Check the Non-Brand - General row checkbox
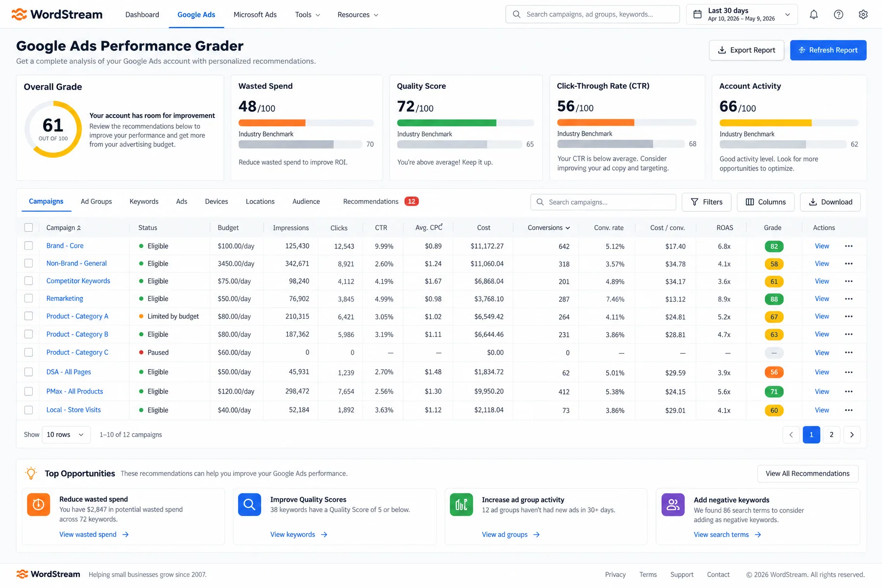 point(28,264)
